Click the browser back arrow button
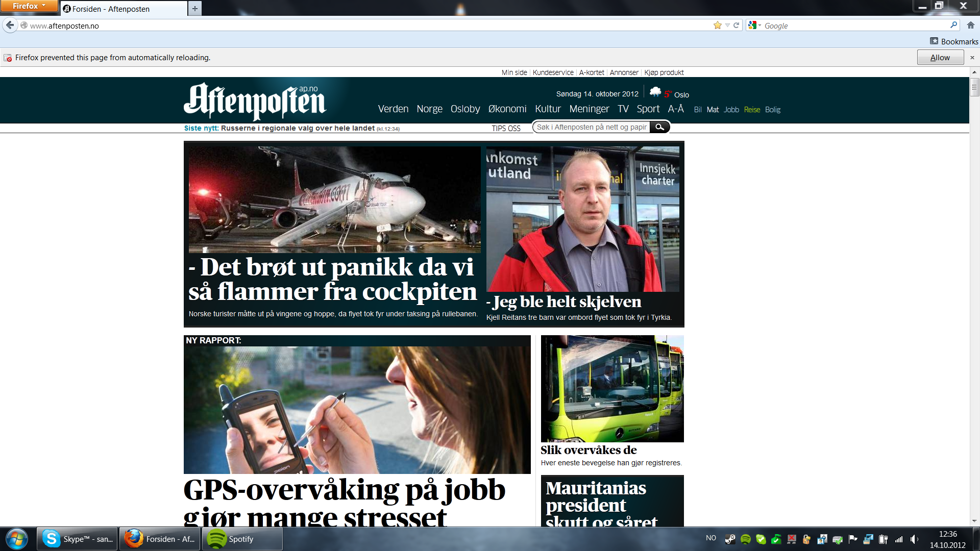980x551 pixels. (10, 25)
